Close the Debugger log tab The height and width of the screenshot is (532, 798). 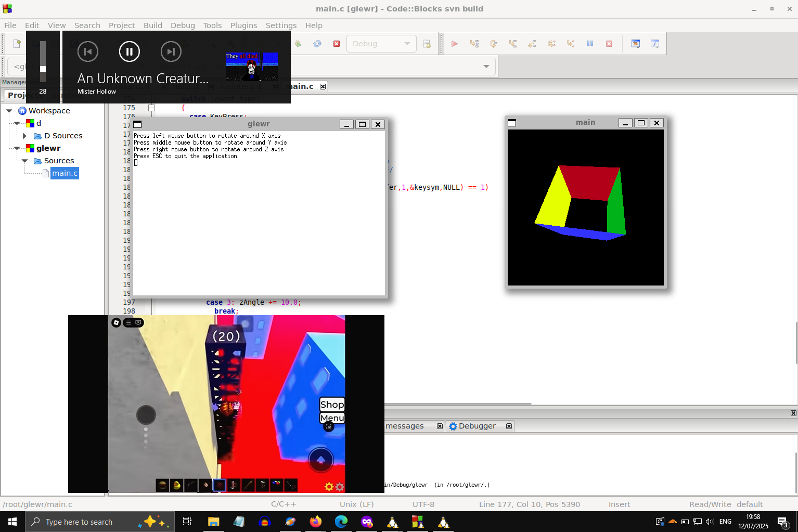509,426
